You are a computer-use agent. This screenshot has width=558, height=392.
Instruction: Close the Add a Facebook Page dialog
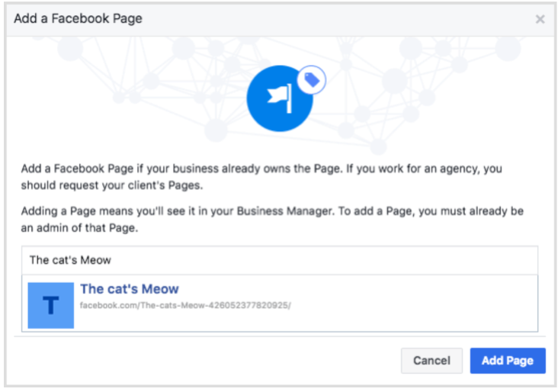pyautogui.click(x=540, y=19)
